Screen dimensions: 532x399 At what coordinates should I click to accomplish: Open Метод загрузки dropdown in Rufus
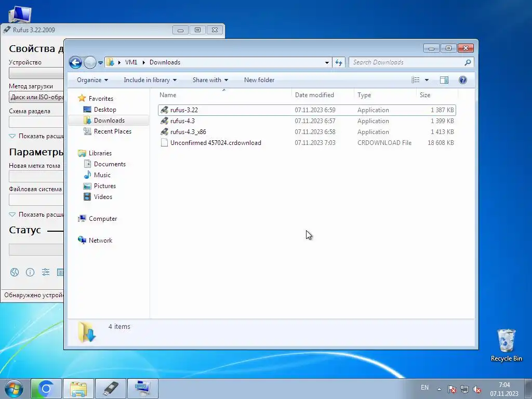tap(36, 97)
